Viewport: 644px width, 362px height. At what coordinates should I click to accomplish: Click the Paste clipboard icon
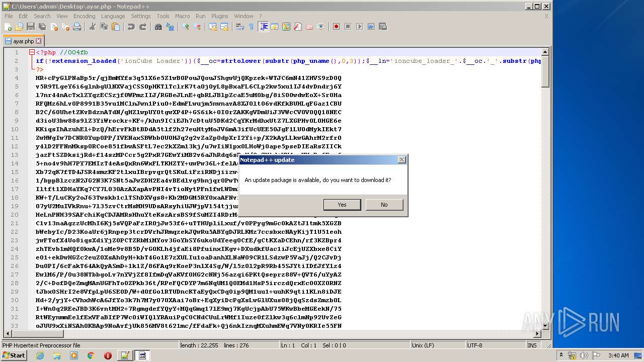(115, 27)
